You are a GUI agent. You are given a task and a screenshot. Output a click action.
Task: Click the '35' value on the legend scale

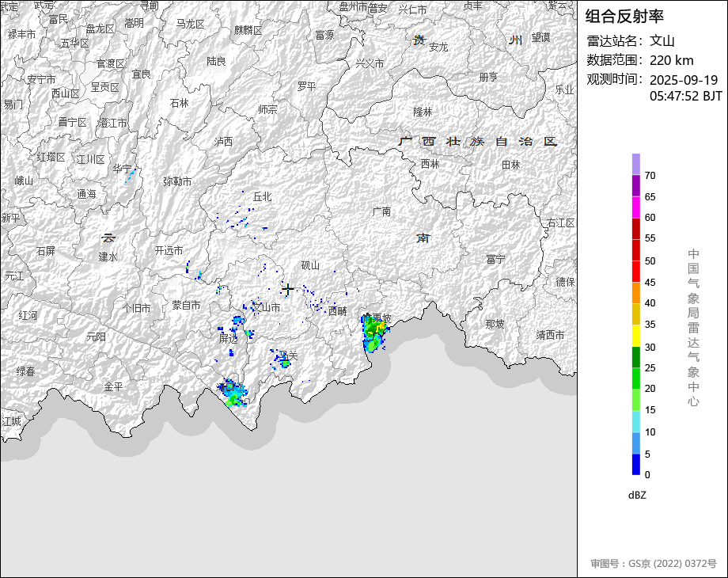[650, 325]
